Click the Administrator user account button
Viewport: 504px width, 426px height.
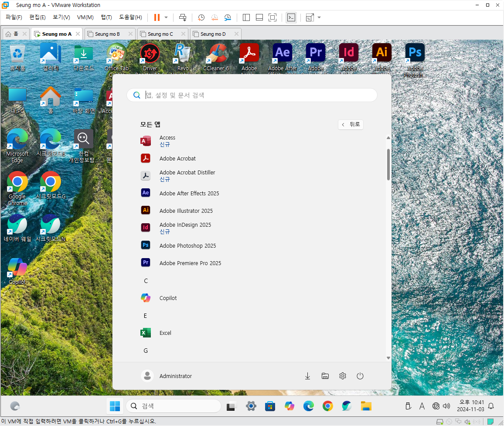point(167,376)
